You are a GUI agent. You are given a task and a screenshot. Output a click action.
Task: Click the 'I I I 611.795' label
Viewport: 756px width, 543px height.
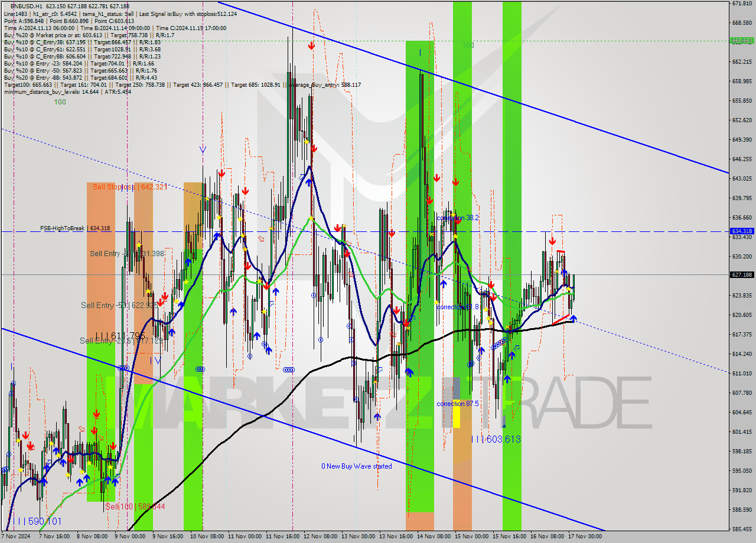[120, 336]
